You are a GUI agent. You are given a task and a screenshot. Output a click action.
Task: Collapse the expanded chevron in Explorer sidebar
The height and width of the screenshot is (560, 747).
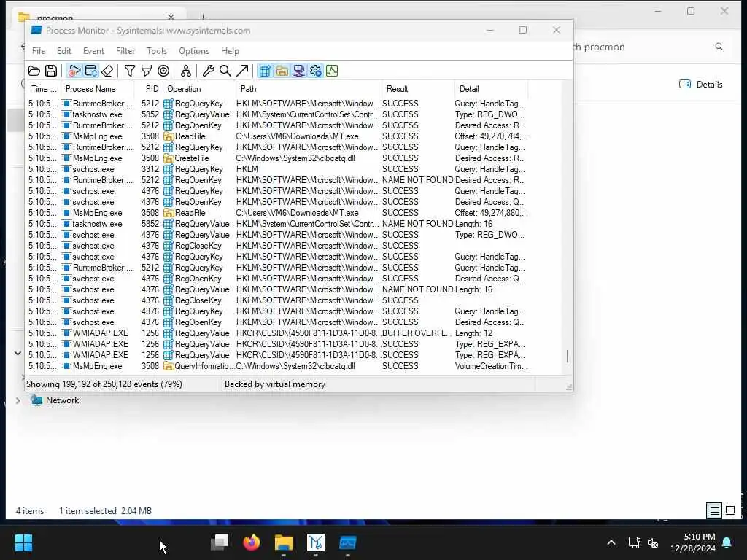18,354
